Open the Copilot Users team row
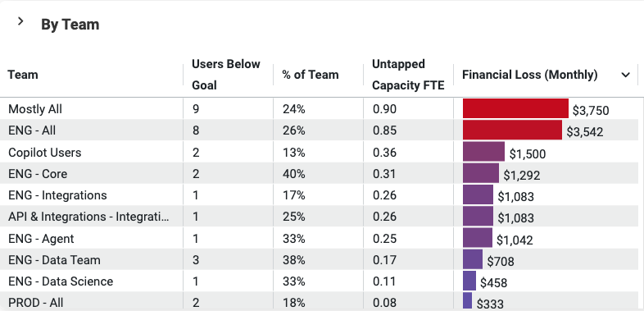The width and height of the screenshot is (644, 311). coord(319,152)
